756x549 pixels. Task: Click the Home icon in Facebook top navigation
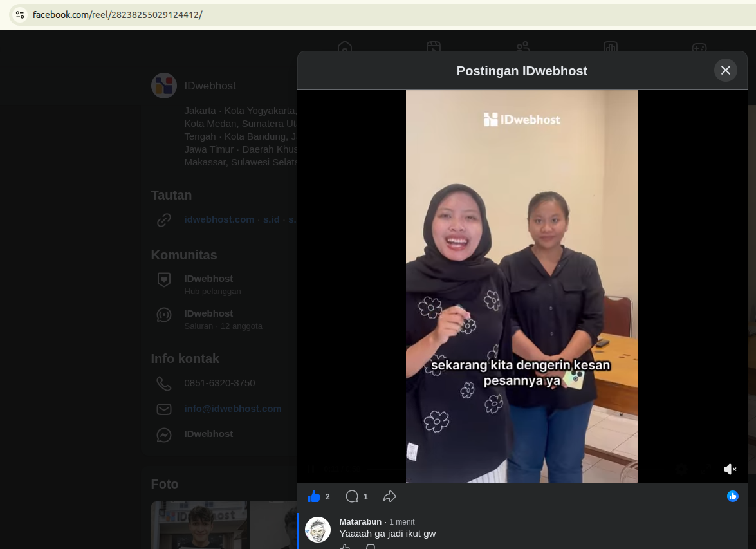345,48
